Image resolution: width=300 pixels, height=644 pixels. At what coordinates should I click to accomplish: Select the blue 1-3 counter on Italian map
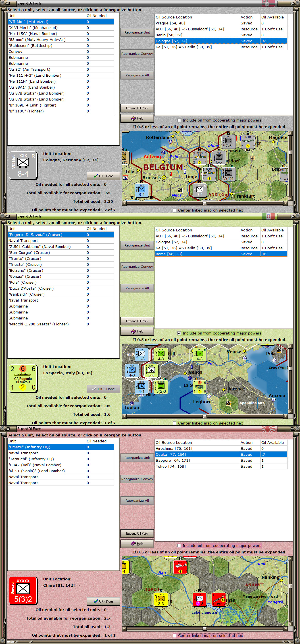[141, 354]
